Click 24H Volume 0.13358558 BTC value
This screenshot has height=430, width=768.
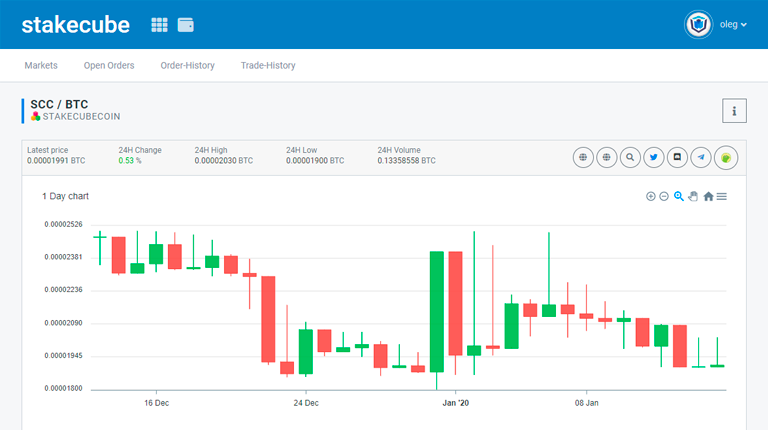tap(407, 161)
